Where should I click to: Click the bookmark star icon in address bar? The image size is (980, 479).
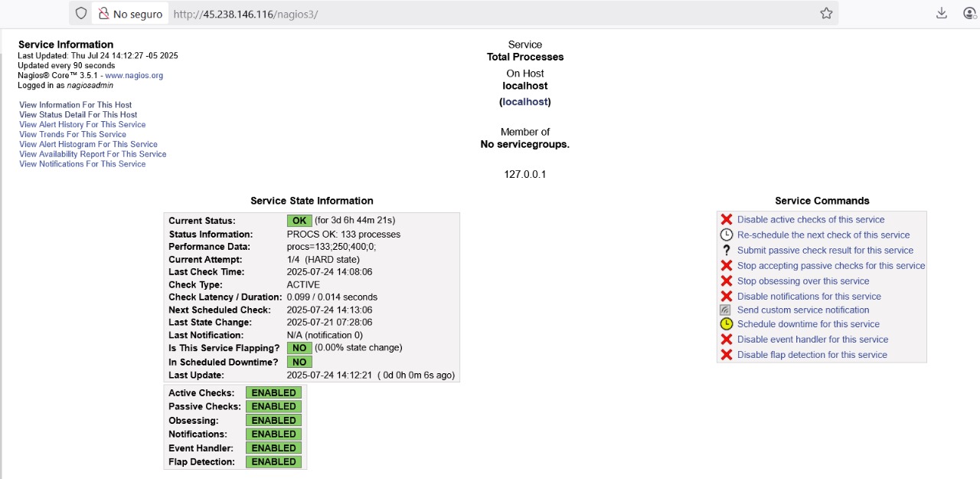[x=826, y=13]
